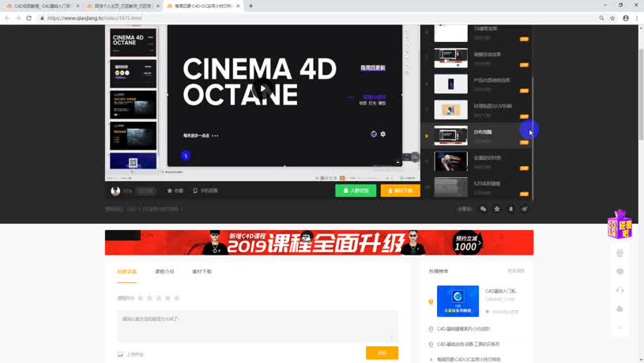This screenshot has height=363, width=644.
Task: Open the C4D基础入门 course title link
Action: pyautogui.click(x=501, y=291)
